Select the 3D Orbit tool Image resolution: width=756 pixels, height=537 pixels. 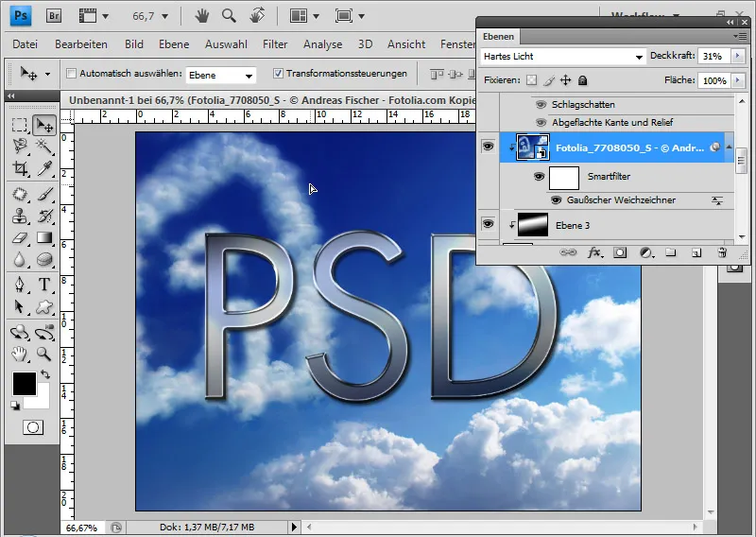pos(44,333)
